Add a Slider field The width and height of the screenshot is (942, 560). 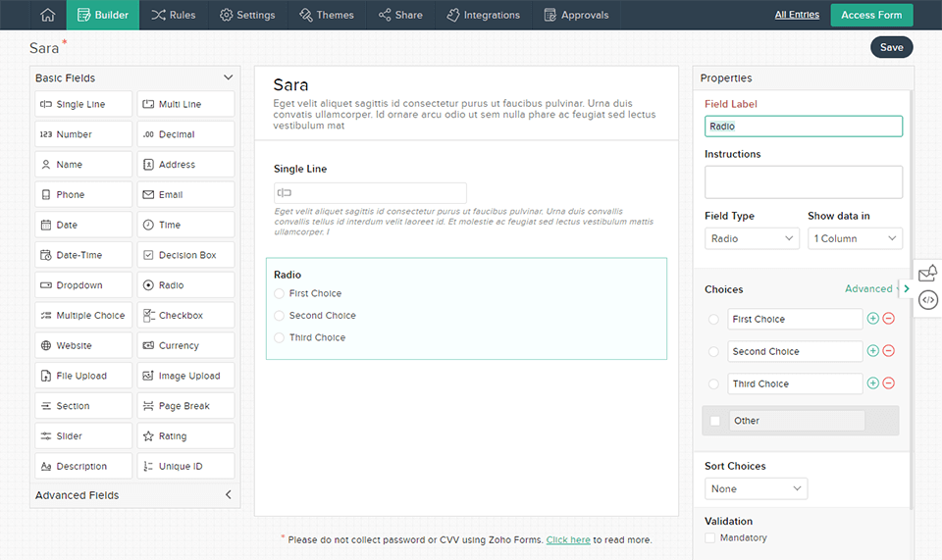coord(83,435)
